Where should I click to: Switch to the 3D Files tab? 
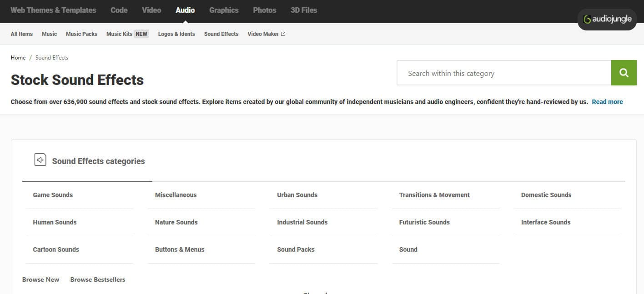pos(304,10)
